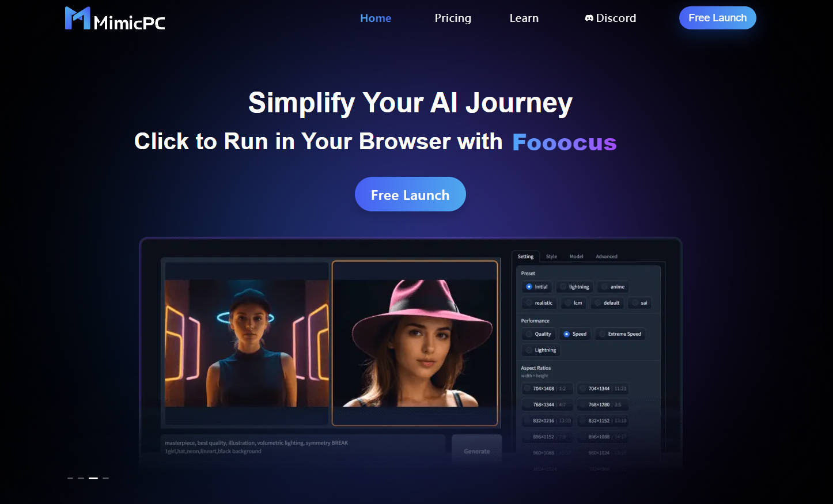The width and height of the screenshot is (833, 504).
Task: Open the Advanced tab
Action: click(x=607, y=256)
